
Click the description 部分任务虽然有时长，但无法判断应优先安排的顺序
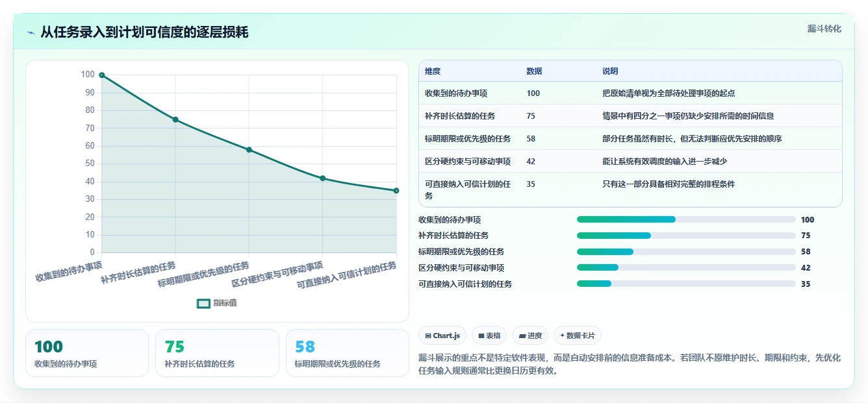(x=692, y=139)
